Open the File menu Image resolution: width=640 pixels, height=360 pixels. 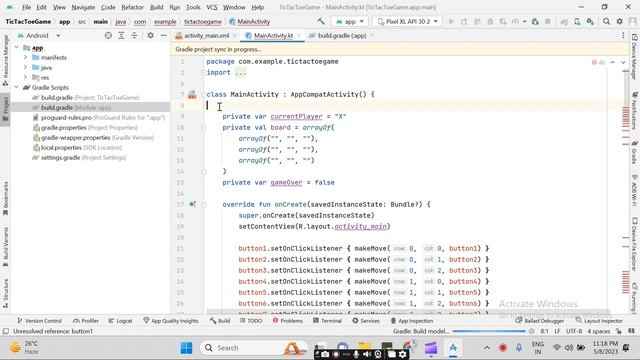[27, 7]
